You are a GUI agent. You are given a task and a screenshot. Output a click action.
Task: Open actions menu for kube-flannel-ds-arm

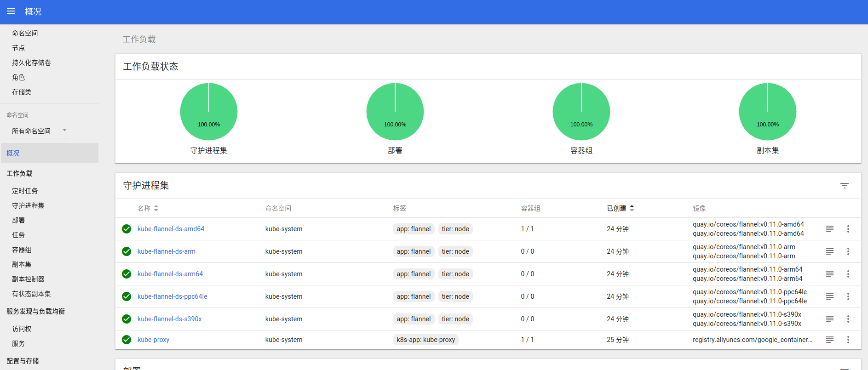(848, 251)
